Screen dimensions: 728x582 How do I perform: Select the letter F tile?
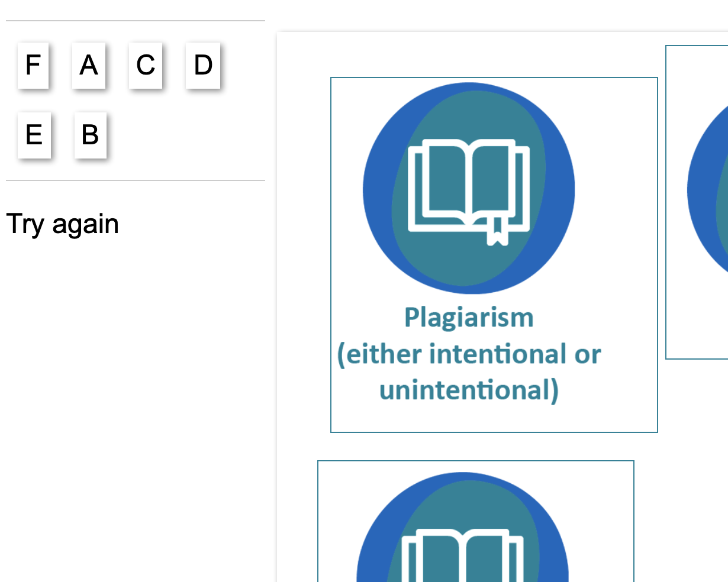tap(33, 65)
